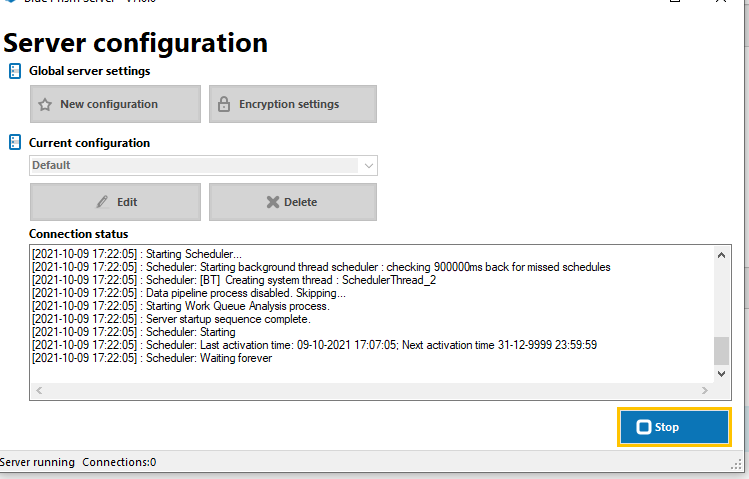Click the 'Server running' status text
This screenshot has width=749, height=479.
point(37,462)
